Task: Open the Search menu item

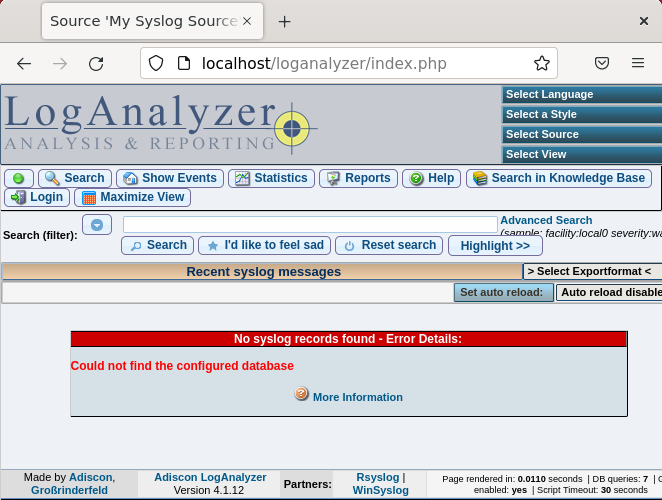Action: (75, 178)
